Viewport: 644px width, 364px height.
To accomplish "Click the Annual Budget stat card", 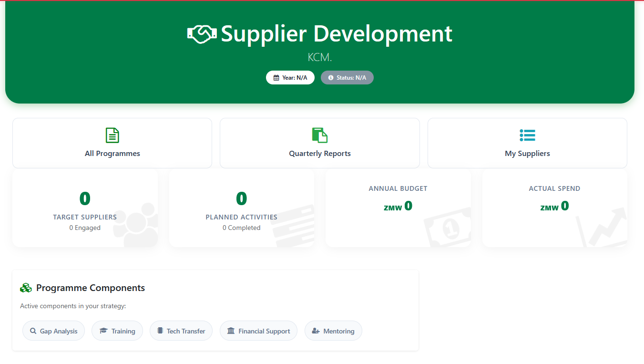I will [398, 208].
